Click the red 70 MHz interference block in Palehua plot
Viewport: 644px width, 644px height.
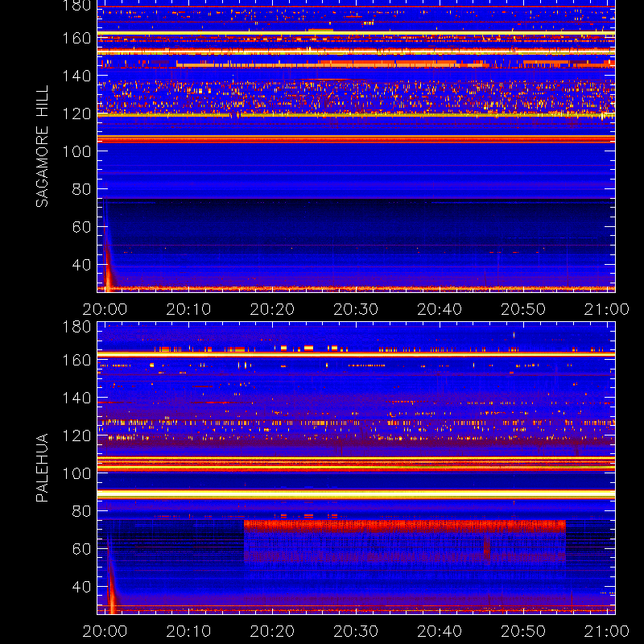(405, 526)
